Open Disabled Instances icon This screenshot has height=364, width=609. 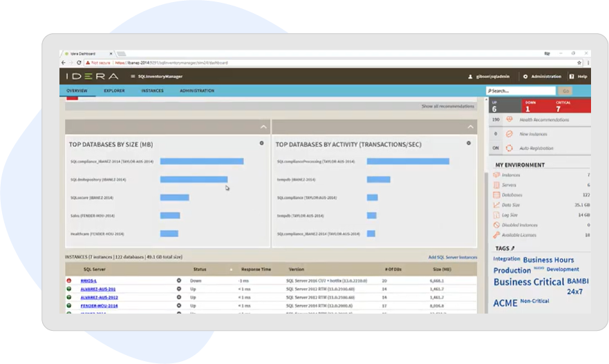click(496, 225)
